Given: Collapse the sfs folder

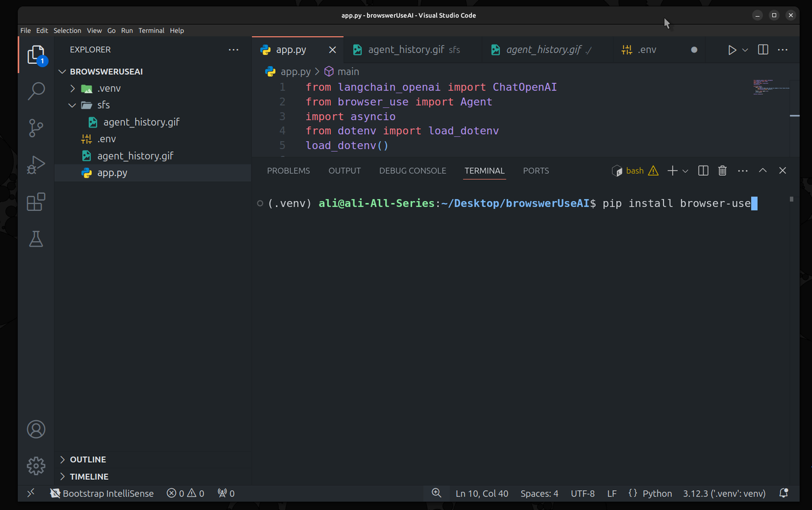Looking at the screenshot, I should pyautogui.click(x=72, y=105).
